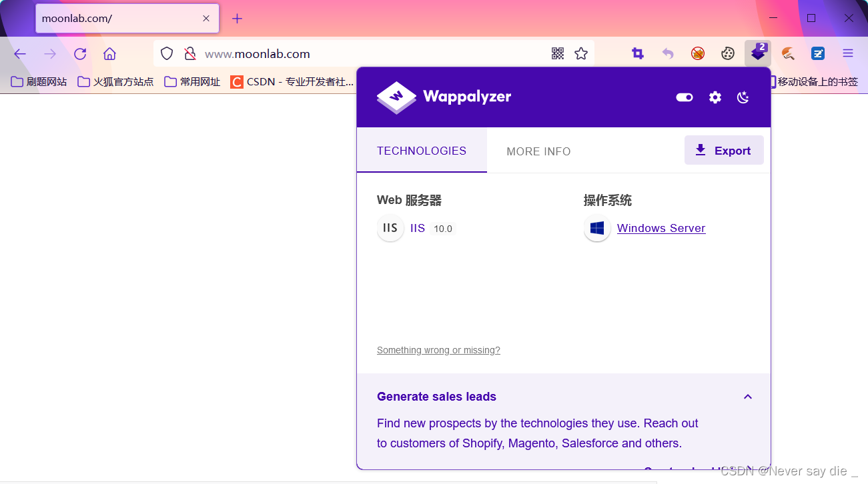Image resolution: width=868 pixels, height=484 pixels.
Task: Collapse the Generate sales leads section
Action: click(x=747, y=396)
